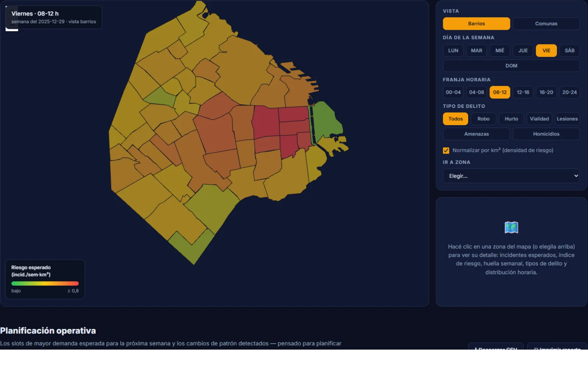
Task: Choose the 20-24 time slot
Action: [x=570, y=92]
